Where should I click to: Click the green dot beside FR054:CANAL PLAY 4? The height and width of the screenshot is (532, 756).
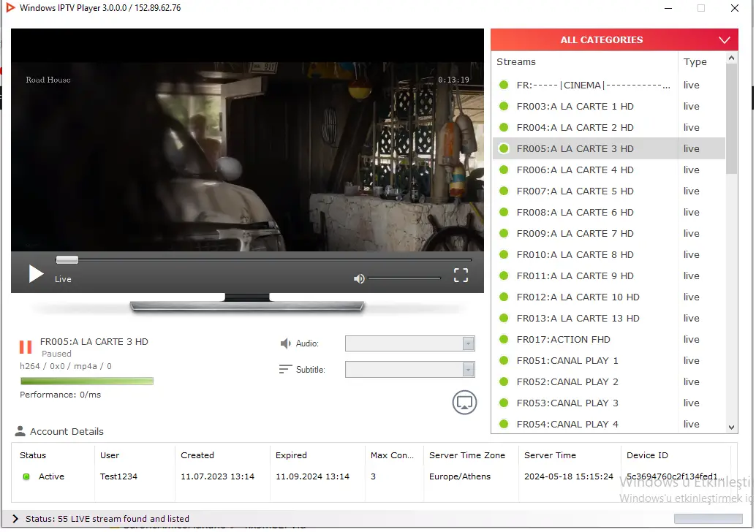point(504,425)
